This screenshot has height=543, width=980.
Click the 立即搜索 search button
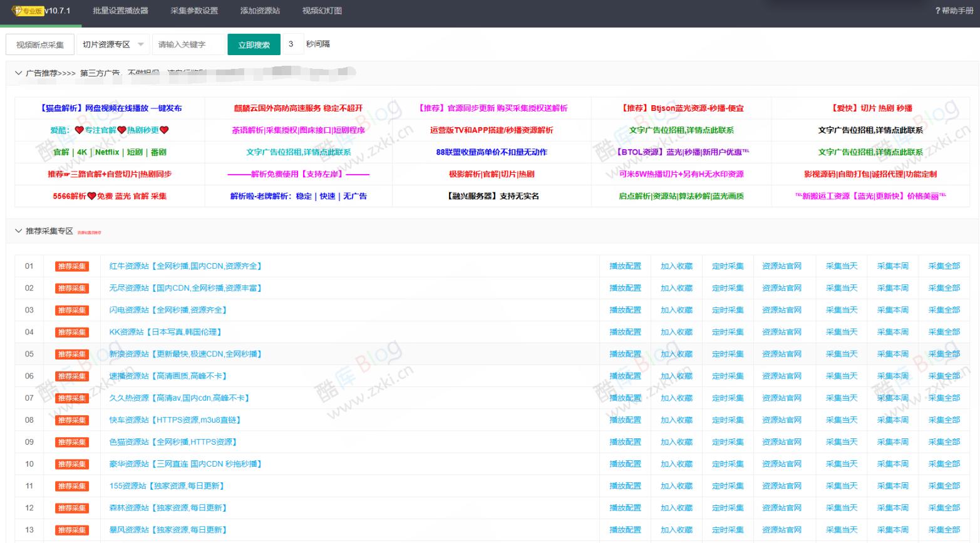(254, 44)
